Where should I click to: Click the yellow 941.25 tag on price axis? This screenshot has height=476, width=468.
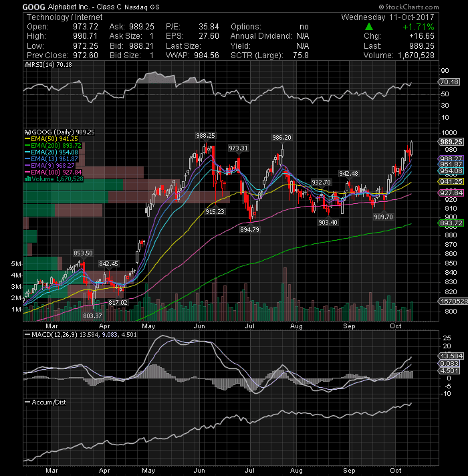click(x=451, y=182)
